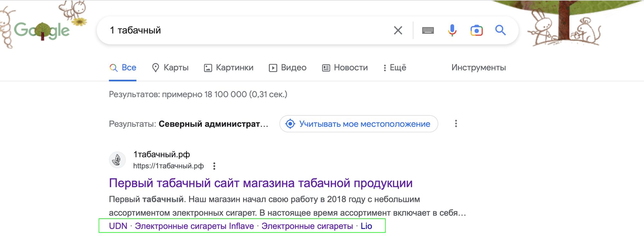Switch to the Новости tab
Image resolution: width=644 pixels, height=236 pixels.
click(x=345, y=68)
